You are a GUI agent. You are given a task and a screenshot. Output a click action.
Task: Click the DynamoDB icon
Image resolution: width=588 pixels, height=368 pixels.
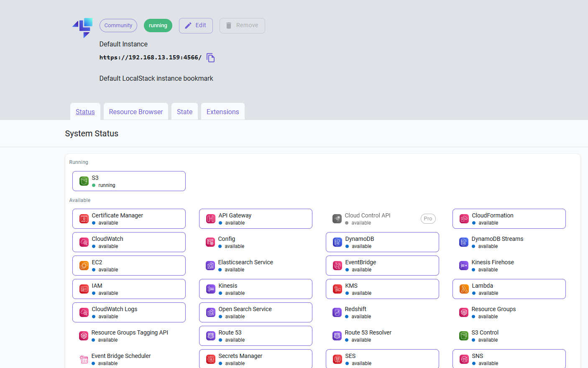click(337, 242)
